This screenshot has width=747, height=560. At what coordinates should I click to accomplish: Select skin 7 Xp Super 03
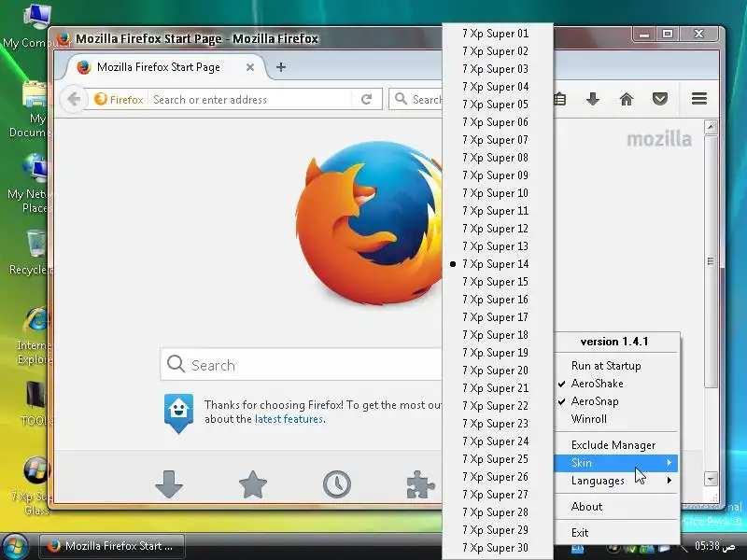498,69
